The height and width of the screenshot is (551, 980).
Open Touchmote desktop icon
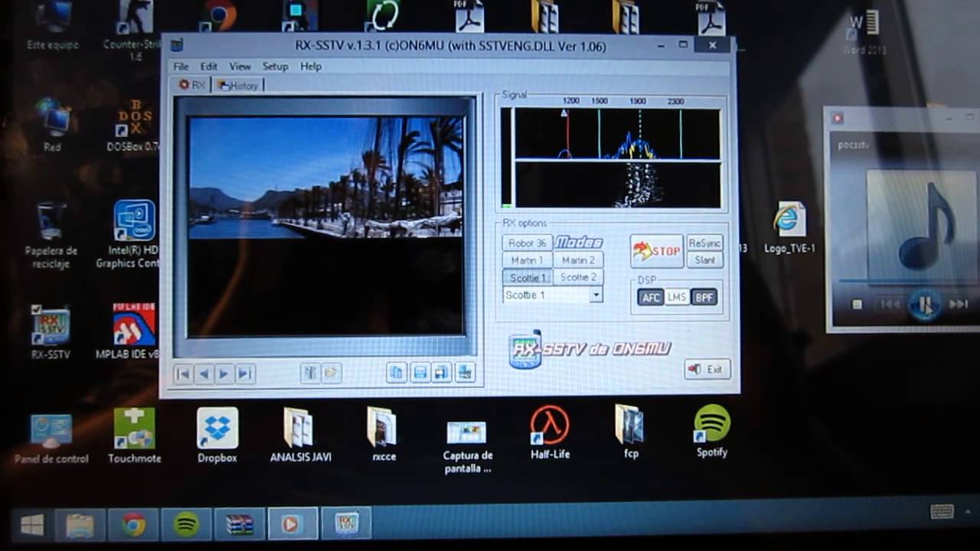(x=134, y=435)
